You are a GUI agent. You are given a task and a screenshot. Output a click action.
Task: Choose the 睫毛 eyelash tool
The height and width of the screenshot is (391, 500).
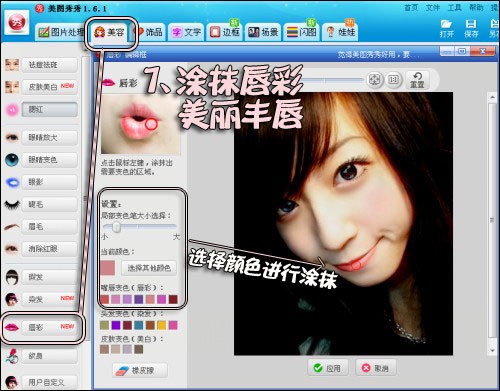[x=50, y=204]
